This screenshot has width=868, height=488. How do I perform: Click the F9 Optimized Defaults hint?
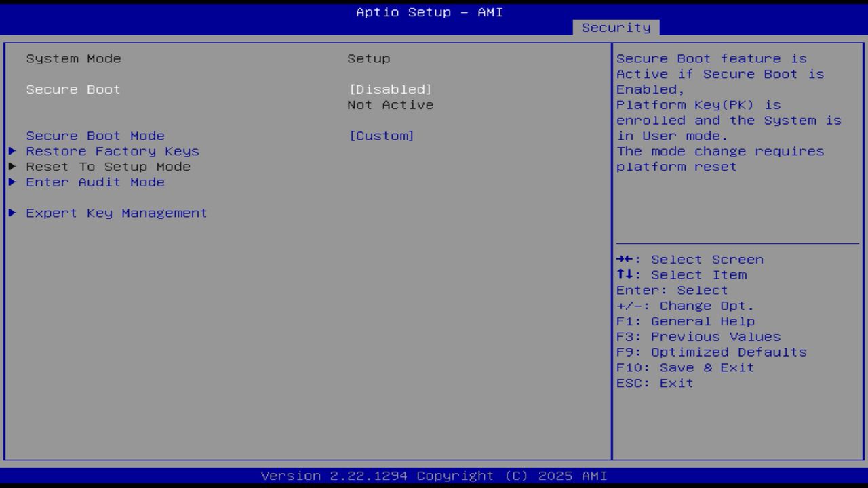click(710, 352)
